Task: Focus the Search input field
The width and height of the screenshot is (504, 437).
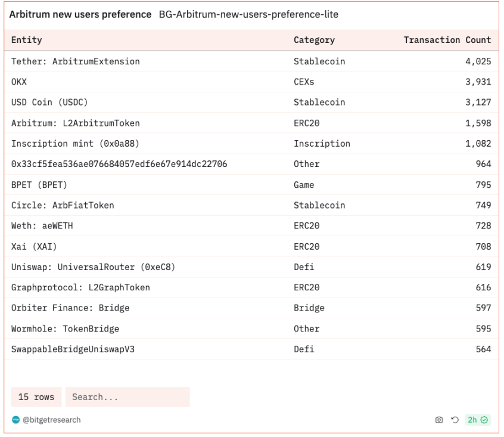Action: [127, 397]
